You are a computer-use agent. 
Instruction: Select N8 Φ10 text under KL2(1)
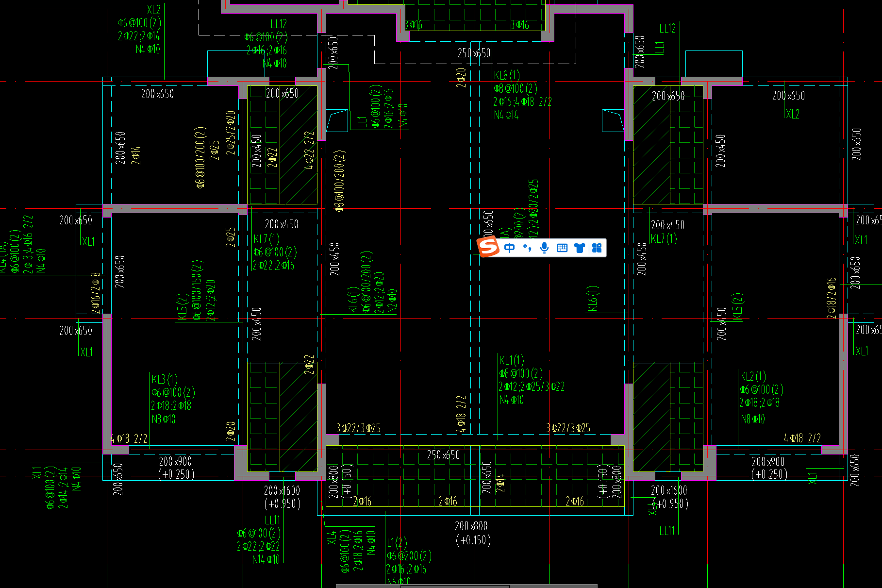point(753,419)
